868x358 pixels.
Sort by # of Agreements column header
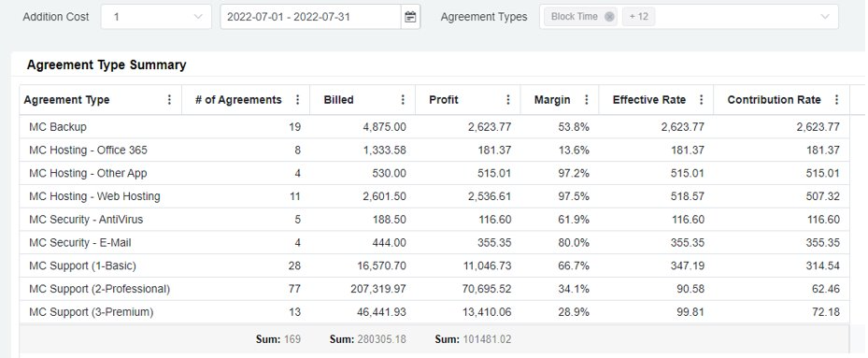[x=238, y=100]
